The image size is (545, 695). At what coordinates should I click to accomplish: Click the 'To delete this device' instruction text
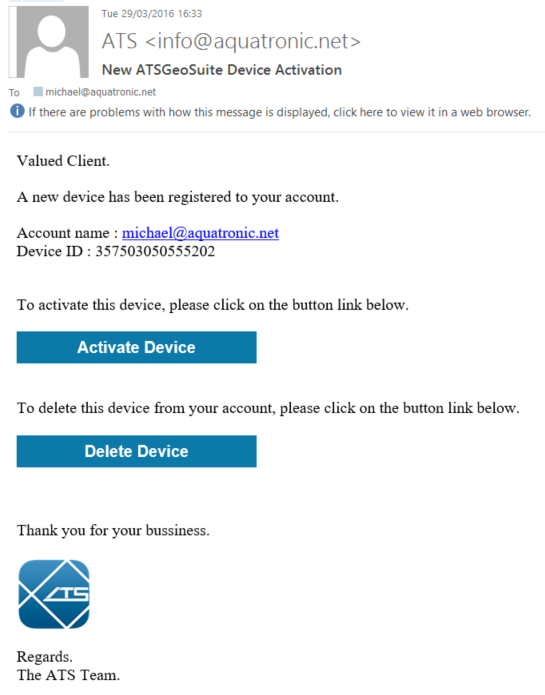(x=268, y=408)
